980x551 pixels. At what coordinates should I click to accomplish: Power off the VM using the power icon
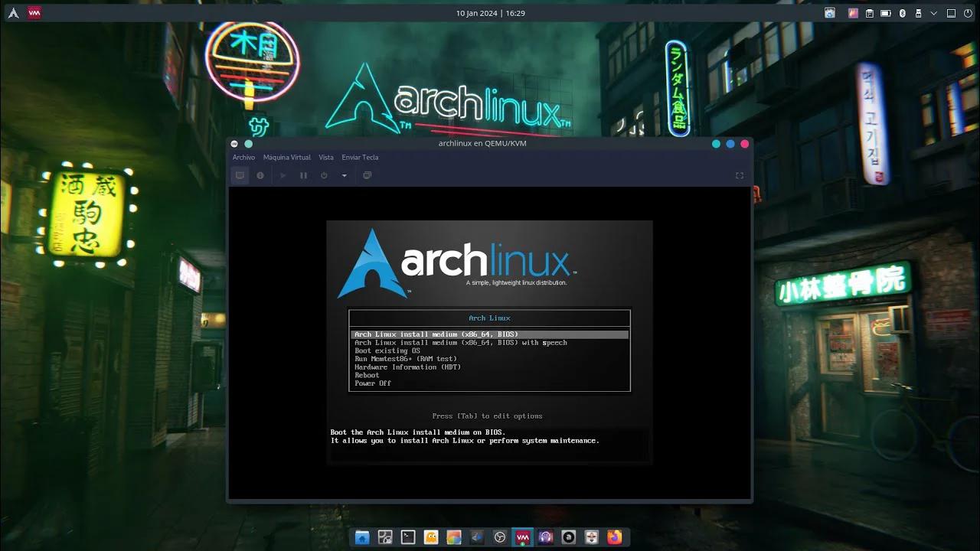[324, 175]
